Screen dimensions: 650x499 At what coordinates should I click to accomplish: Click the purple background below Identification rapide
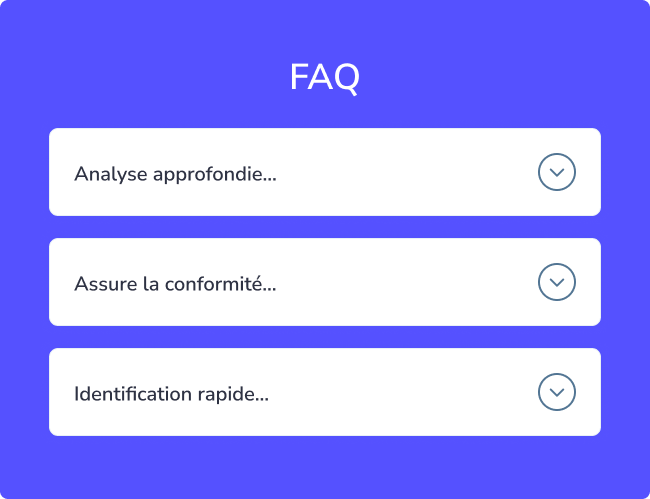click(324, 466)
